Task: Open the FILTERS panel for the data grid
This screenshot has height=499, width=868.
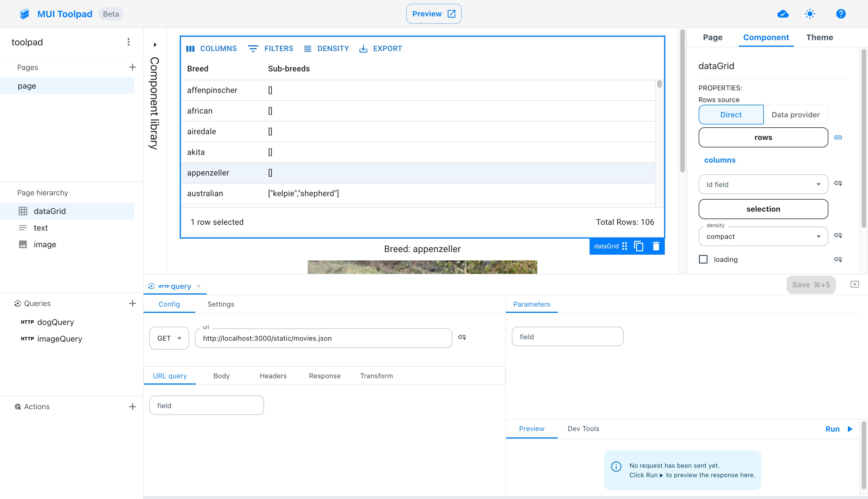Action: tap(271, 48)
